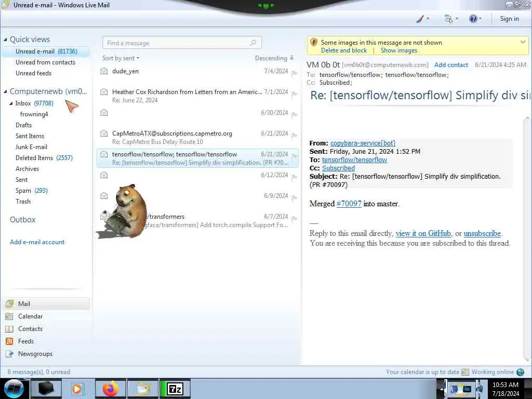Open 7-Zip from the taskbar
Image resolution: width=532 pixels, height=399 pixels.
(x=175, y=389)
